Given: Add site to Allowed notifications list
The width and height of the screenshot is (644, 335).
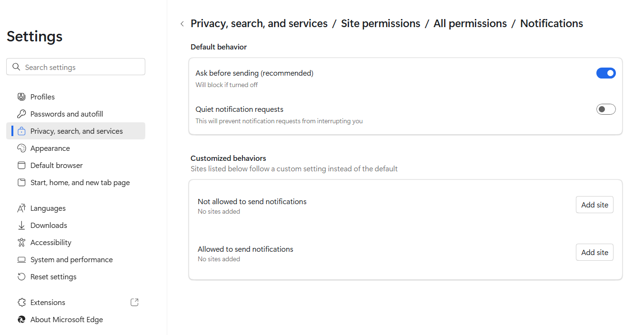Looking at the screenshot, I should point(594,253).
